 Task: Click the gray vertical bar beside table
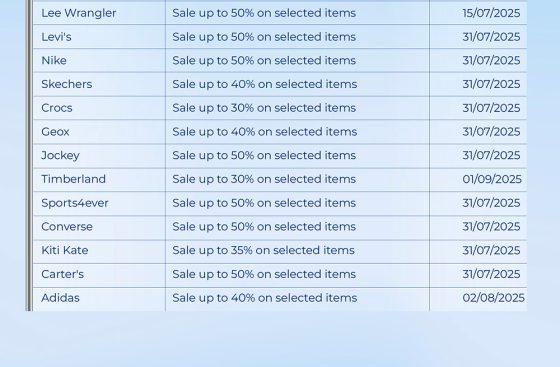pos(29,155)
